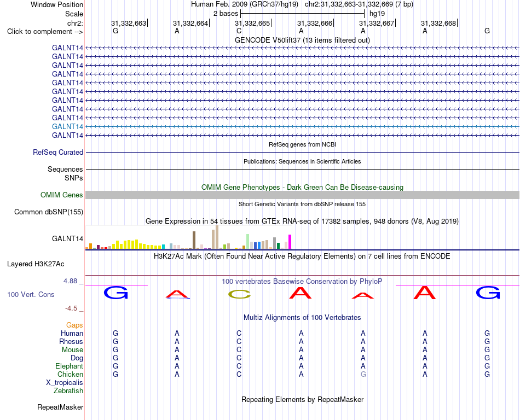Open the GTEx Gene Expression track title
Viewport: 520px width, 420px height.
[302, 221]
